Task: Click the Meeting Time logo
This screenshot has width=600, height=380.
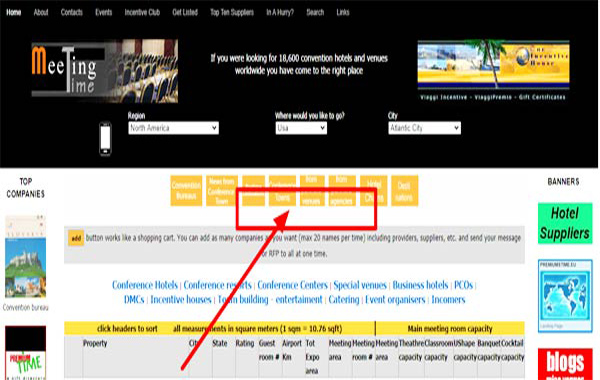Action: click(x=104, y=71)
